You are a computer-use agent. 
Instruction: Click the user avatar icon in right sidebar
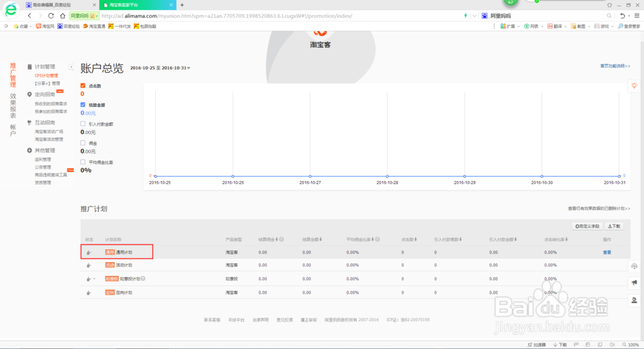[x=634, y=300]
